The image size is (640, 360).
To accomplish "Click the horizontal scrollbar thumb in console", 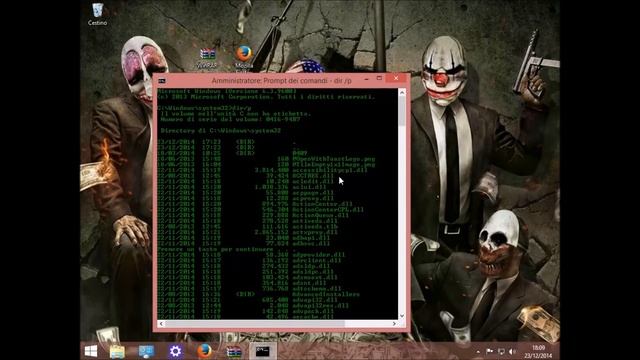I will (255, 324).
